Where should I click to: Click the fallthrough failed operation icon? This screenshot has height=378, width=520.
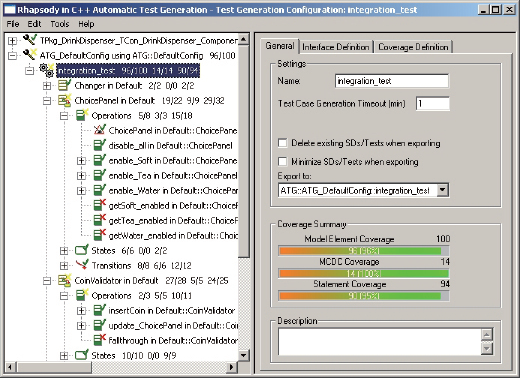tap(99, 340)
